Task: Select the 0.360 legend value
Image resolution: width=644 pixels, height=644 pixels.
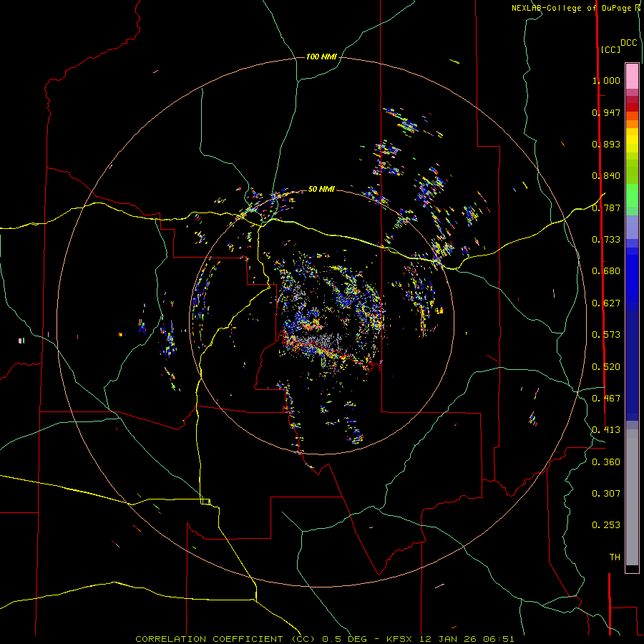Action: tap(606, 462)
